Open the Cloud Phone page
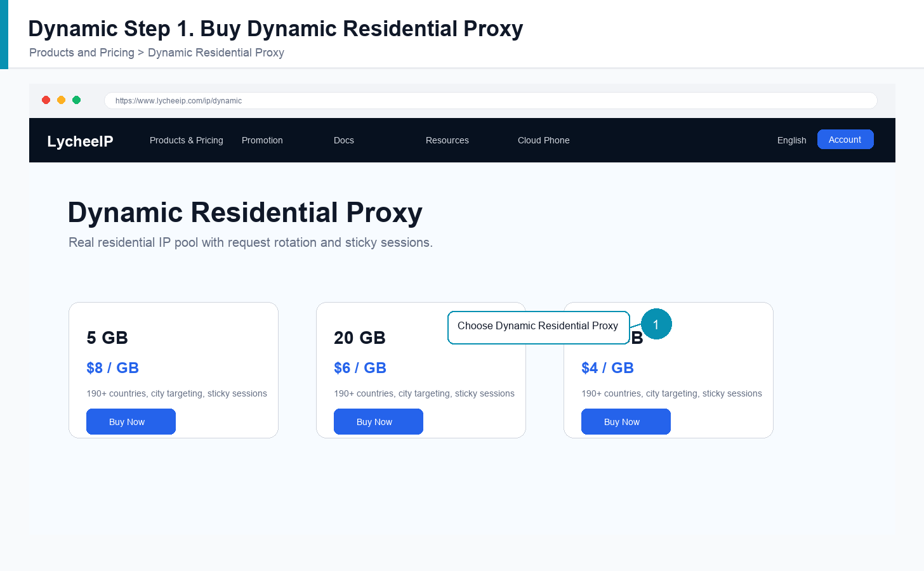Viewport: 924px width, 571px height. click(544, 140)
